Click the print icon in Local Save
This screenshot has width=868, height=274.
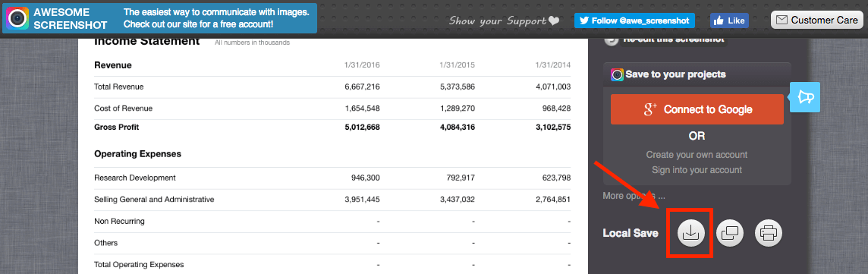[x=769, y=233]
